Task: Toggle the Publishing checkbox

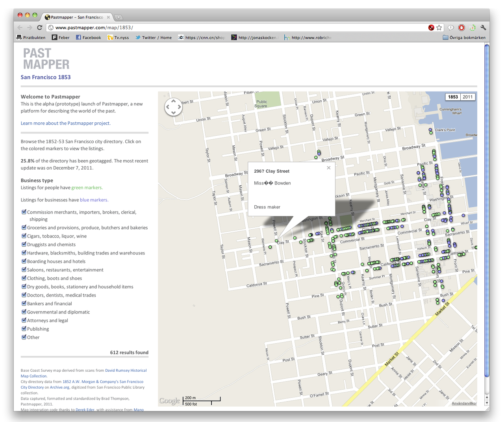Action: pos(24,328)
